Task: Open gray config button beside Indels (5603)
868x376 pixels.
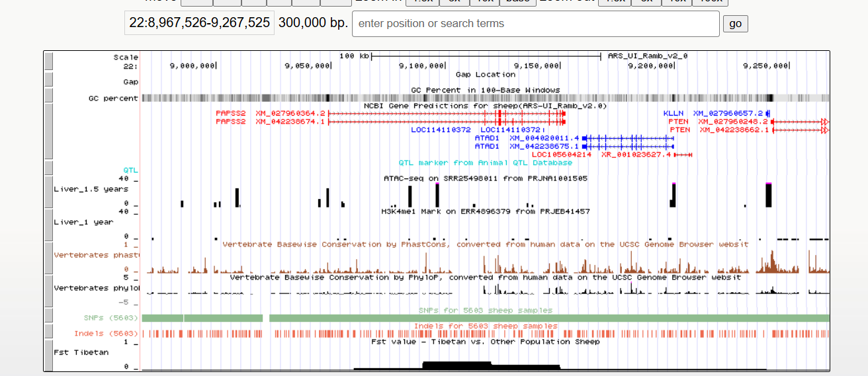Action: coord(48,331)
